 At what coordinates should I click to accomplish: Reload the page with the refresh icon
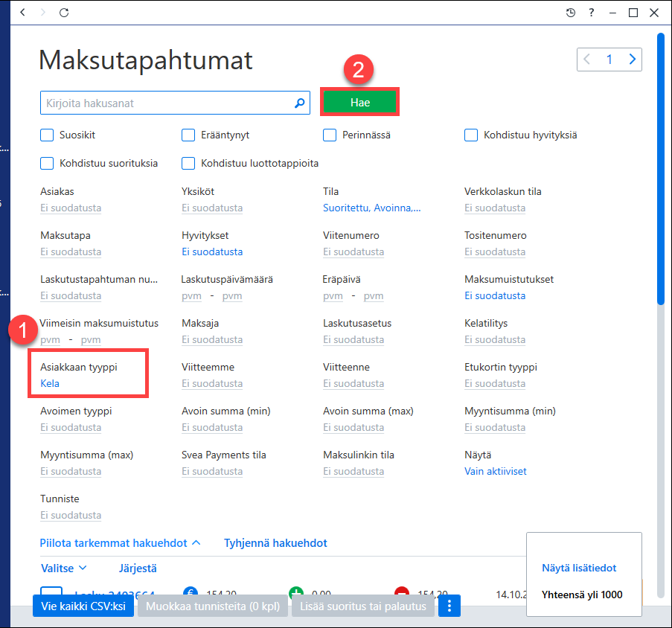pos(64,13)
